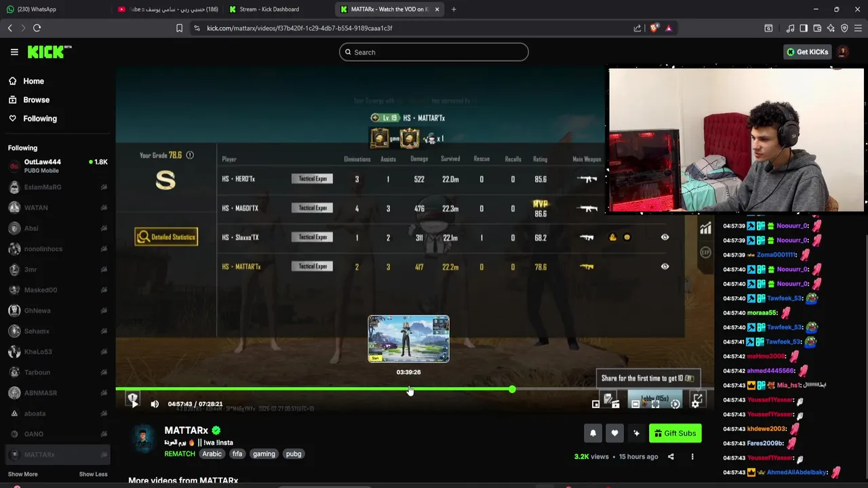Click the sparkle subscribe icon button
This screenshot has width=868, height=488.
[x=636, y=433]
